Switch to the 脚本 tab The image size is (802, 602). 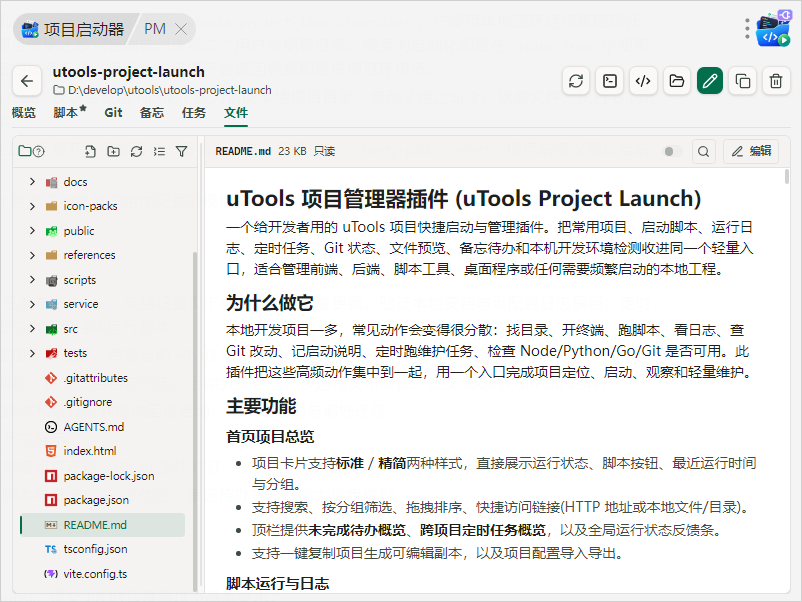[x=70, y=113]
